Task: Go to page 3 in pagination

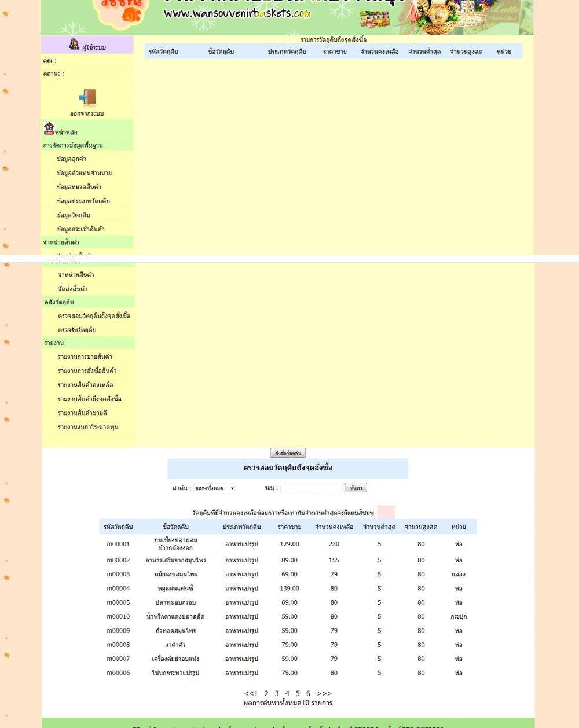Action: (x=277, y=693)
